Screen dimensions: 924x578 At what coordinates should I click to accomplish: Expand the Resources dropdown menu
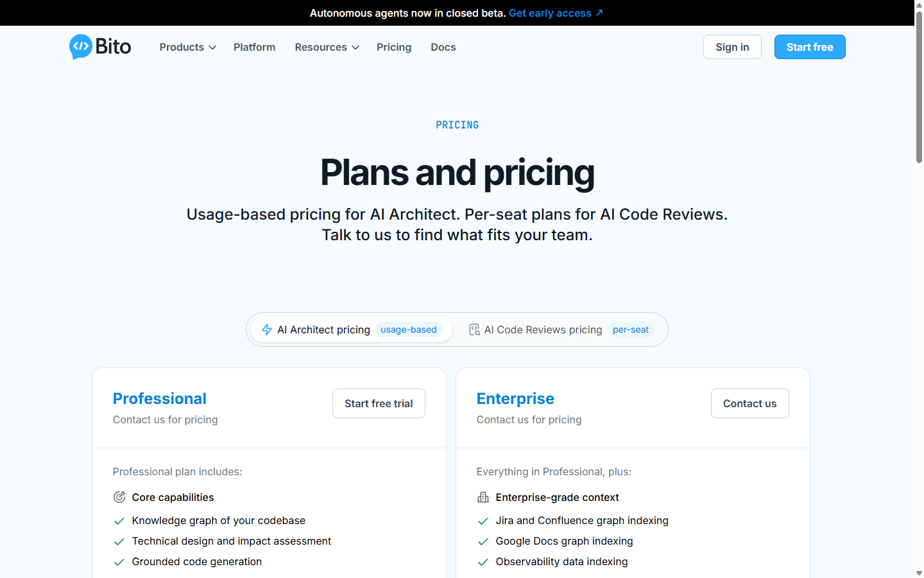pos(327,47)
